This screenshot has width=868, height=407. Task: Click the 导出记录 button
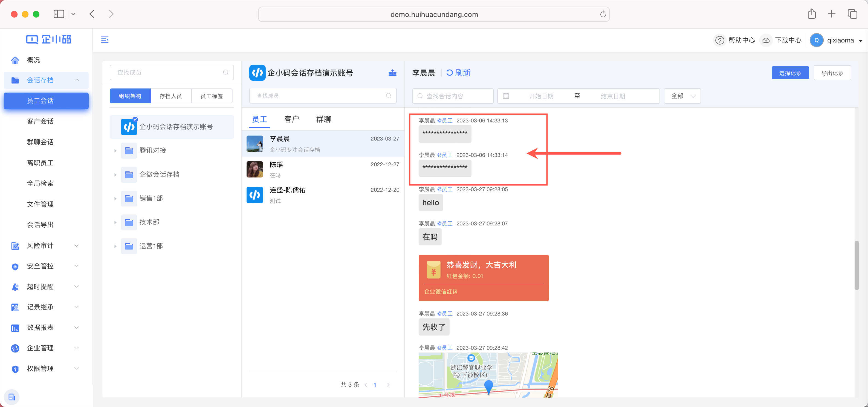pos(832,73)
